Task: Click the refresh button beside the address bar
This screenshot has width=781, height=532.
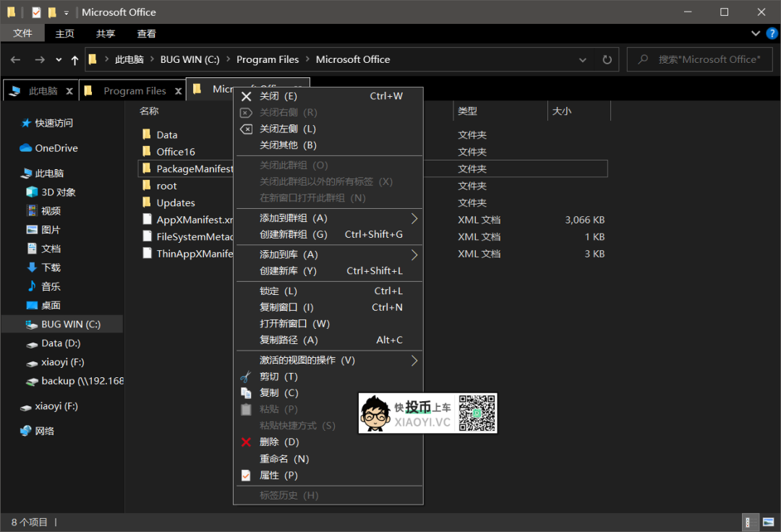Action: pos(607,60)
